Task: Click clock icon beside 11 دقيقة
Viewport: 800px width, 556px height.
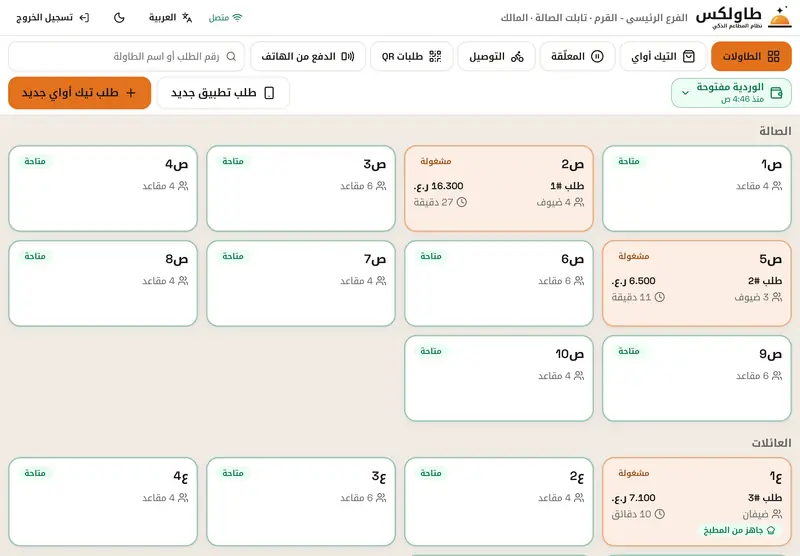Action: coord(660,297)
